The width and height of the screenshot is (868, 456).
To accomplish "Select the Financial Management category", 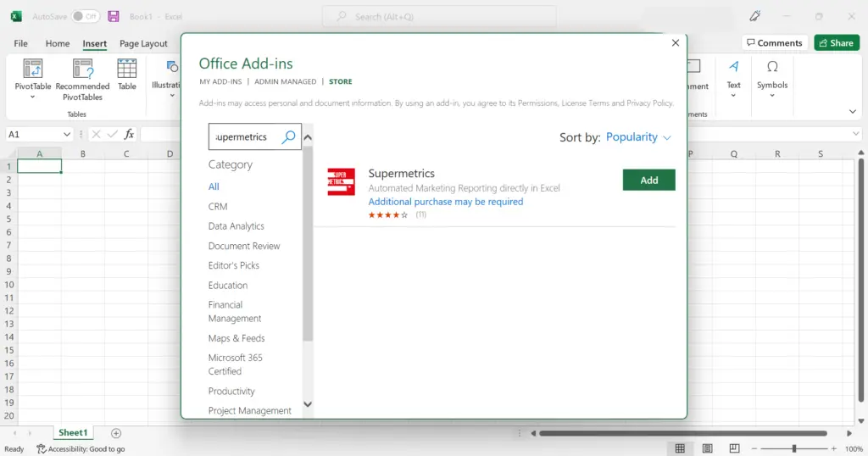I will click(x=235, y=312).
